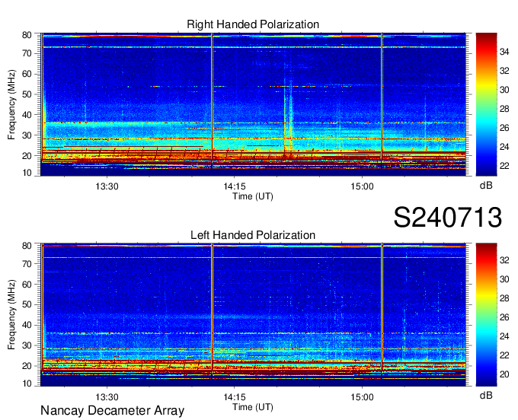The width and height of the screenshot is (518, 420).
Task: Click the 32 value on bottom color bar scale
Action: [504, 260]
